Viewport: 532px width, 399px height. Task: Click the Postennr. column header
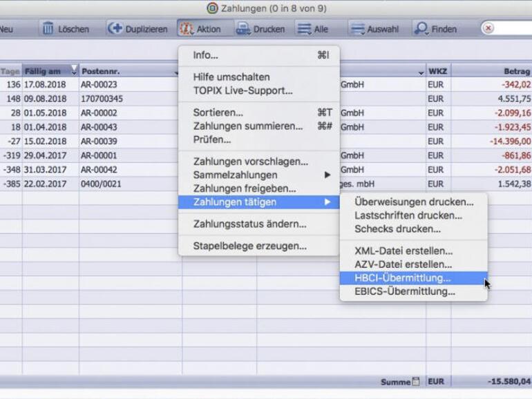click(129, 71)
